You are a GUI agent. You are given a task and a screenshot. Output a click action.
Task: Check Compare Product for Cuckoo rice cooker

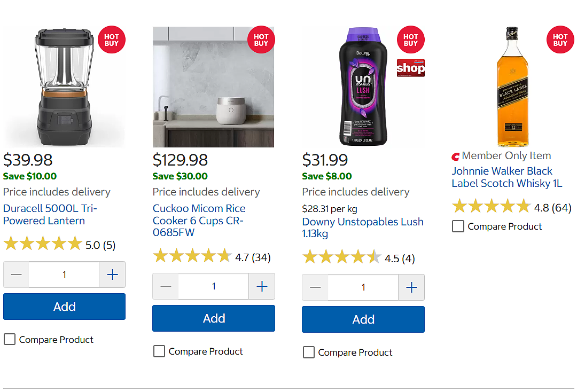coord(159,351)
